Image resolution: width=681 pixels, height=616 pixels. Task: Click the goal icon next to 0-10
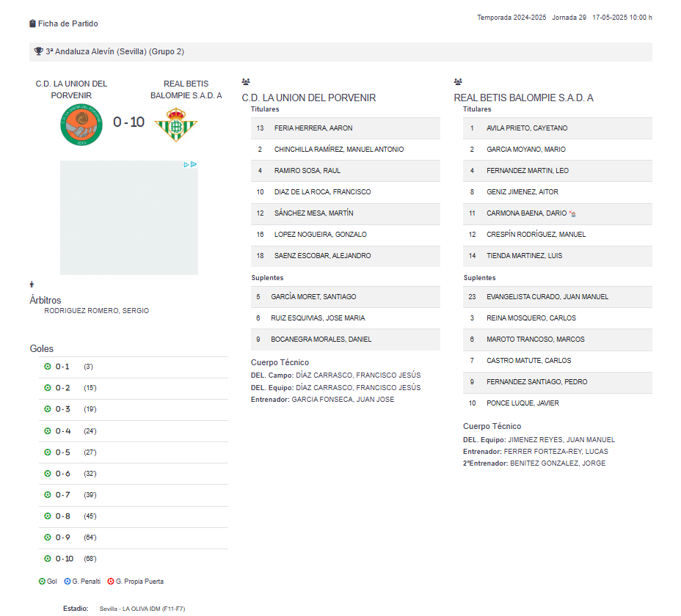pyautogui.click(x=48, y=558)
